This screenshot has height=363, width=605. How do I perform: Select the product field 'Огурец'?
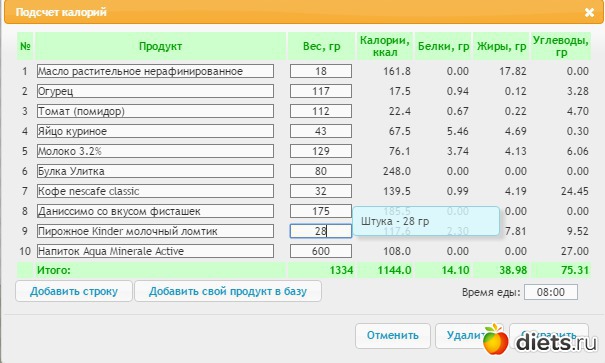pos(155,91)
